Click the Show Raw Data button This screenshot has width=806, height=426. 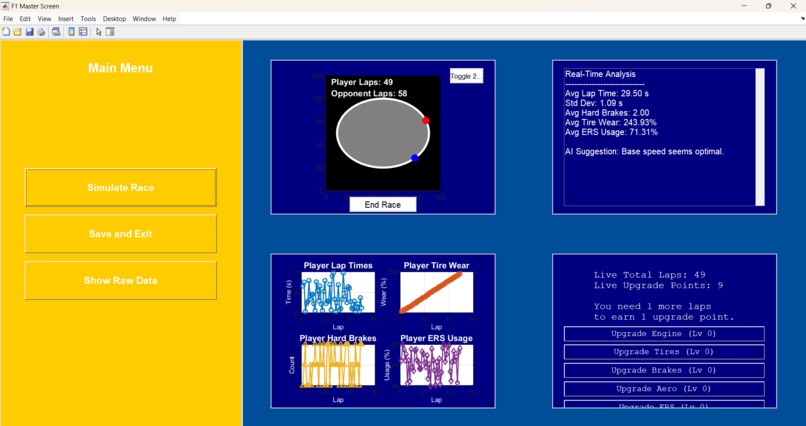(120, 281)
